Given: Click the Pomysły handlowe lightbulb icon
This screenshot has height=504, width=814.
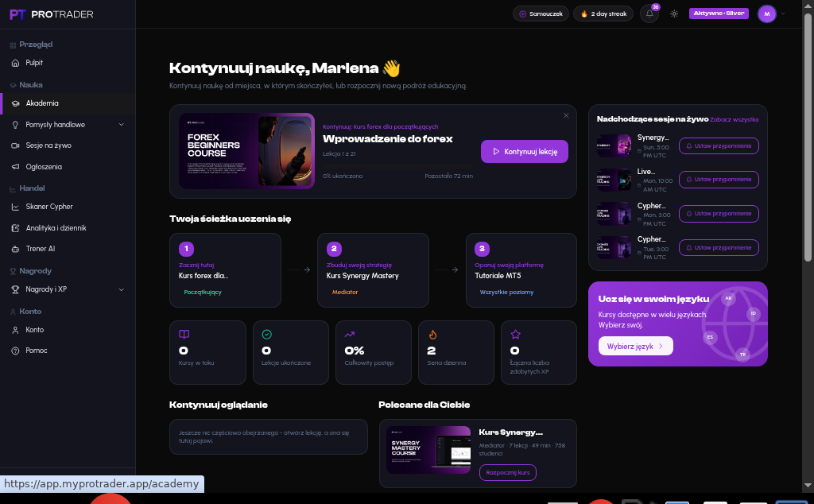Looking at the screenshot, I should click(16, 125).
